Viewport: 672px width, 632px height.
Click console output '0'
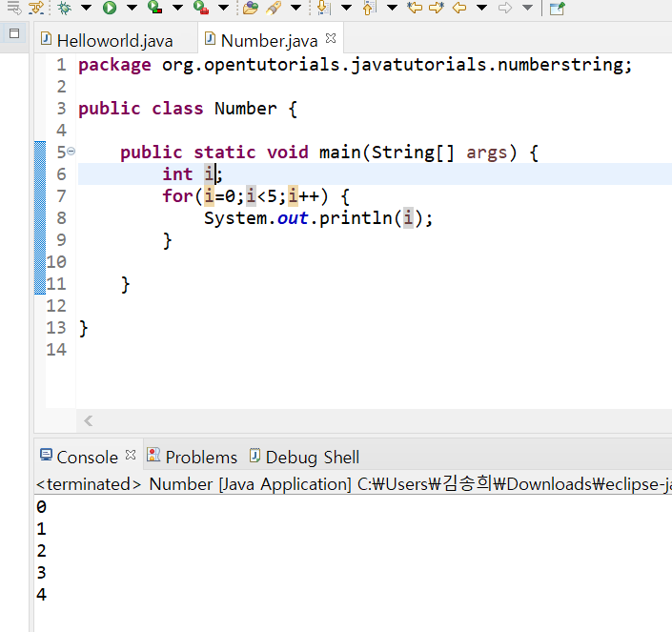[41, 507]
